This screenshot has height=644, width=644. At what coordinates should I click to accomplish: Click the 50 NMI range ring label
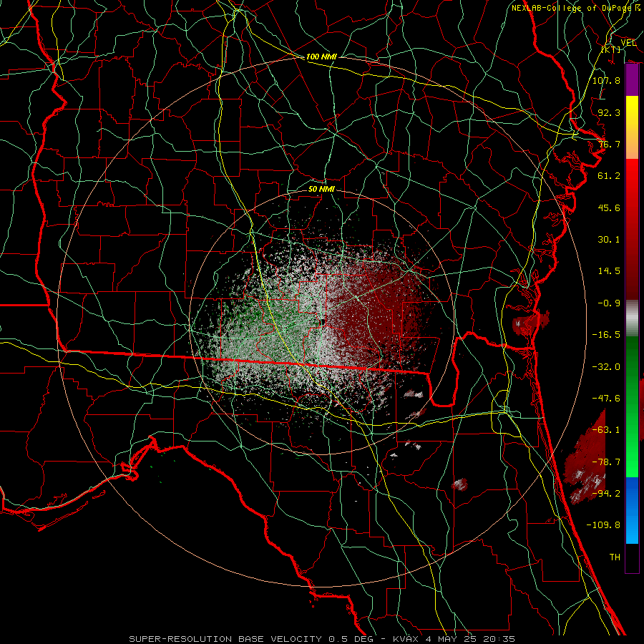[x=321, y=189]
